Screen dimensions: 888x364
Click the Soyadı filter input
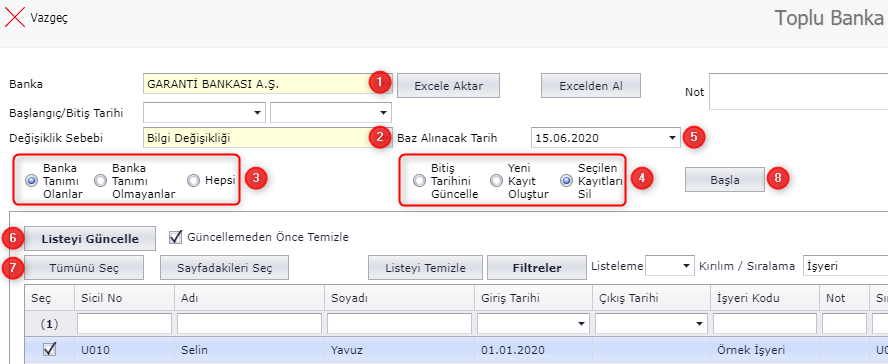(x=399, y=324)
